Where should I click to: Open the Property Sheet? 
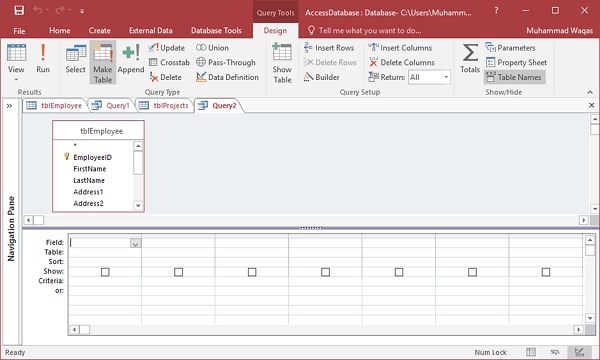[517, 62]
